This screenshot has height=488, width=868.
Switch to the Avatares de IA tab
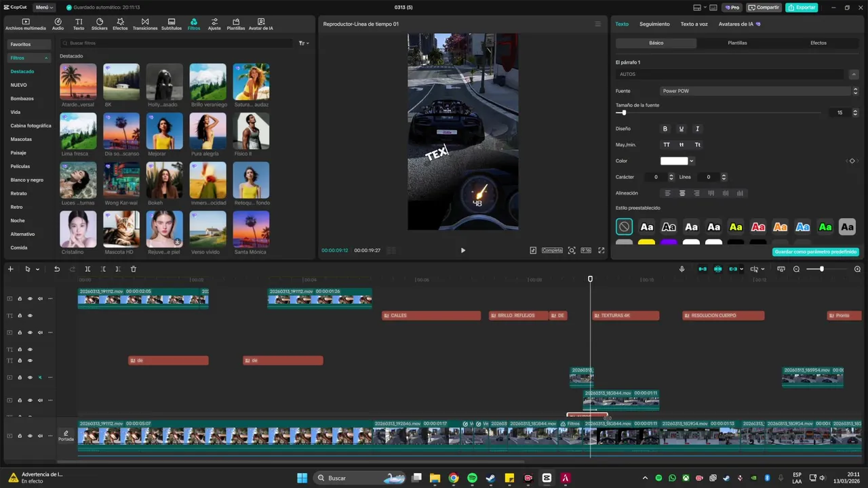point(739,24)
